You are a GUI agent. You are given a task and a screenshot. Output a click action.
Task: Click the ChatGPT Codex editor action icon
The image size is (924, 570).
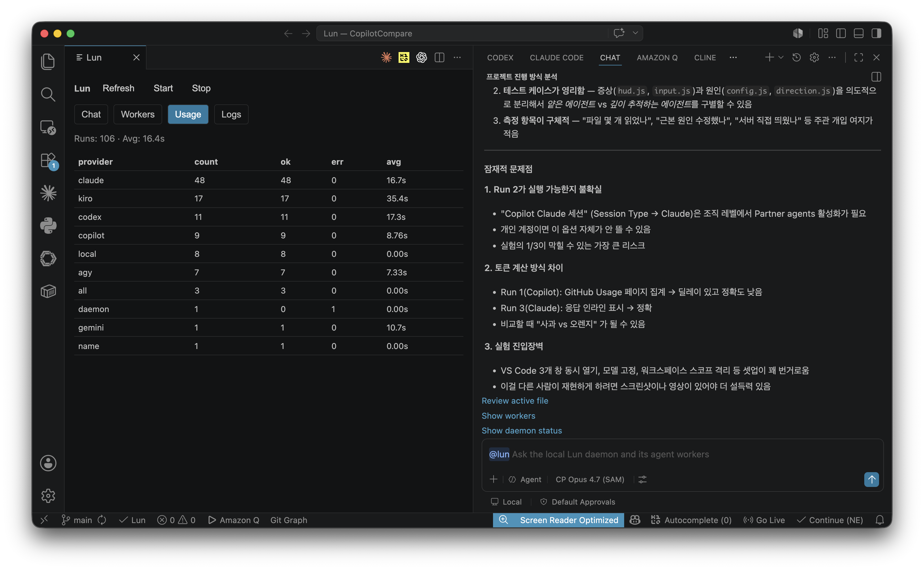(422, 57)
